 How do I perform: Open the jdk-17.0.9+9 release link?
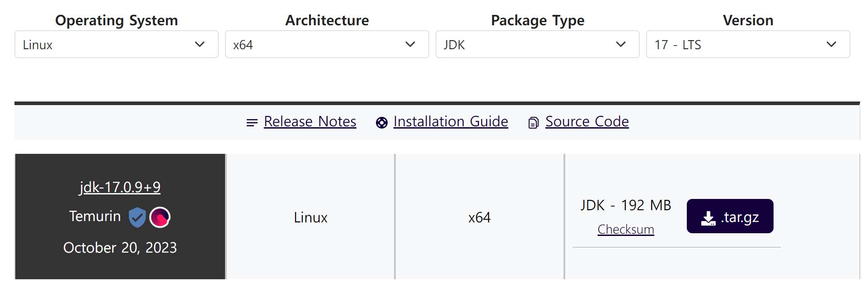pos(120,187)
